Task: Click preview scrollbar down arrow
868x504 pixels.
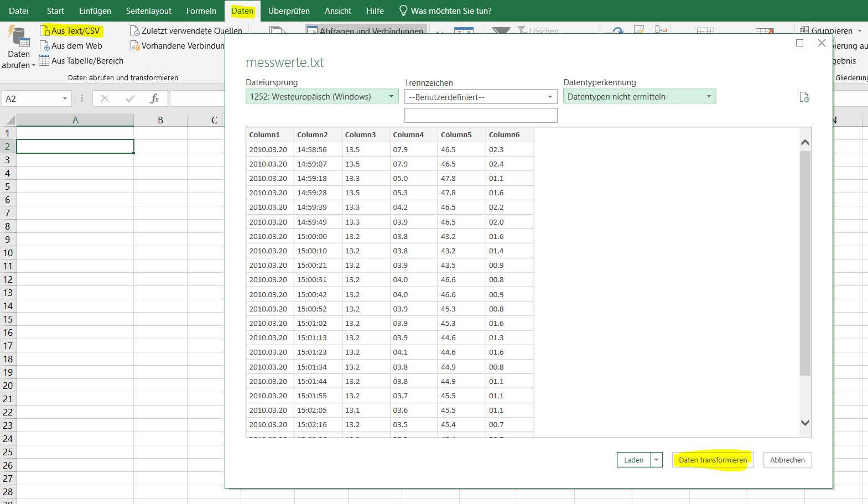Action: [805, 423]
